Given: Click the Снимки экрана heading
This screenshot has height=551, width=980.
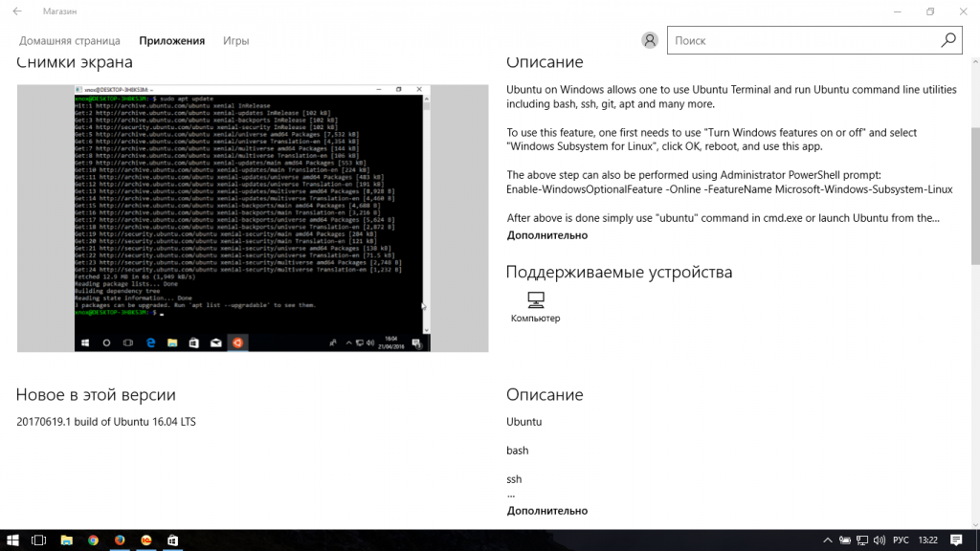Looking at the screenshot, I should (75, 62).
